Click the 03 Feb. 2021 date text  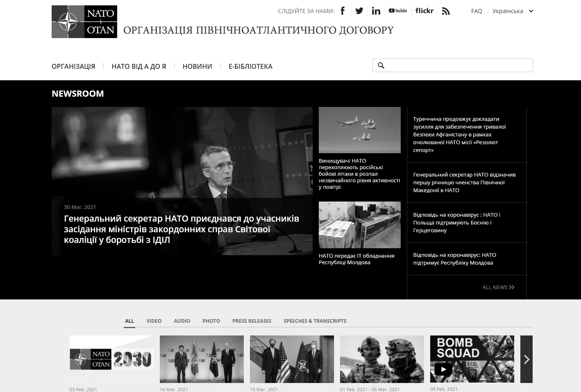[83, 389]
